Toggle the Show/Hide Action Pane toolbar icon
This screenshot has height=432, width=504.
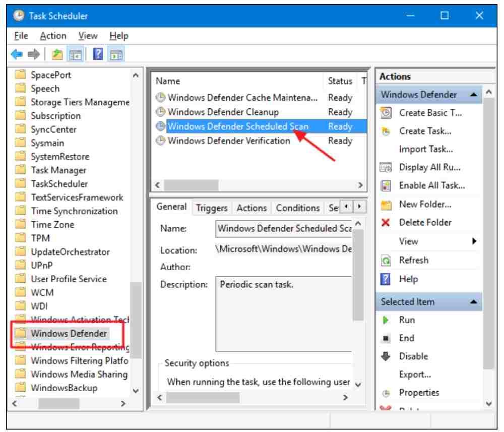(x=116, y=54)
